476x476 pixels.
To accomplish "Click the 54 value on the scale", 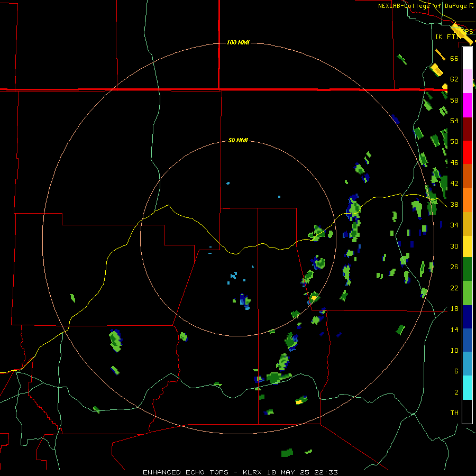I will (x=454, y=121).
